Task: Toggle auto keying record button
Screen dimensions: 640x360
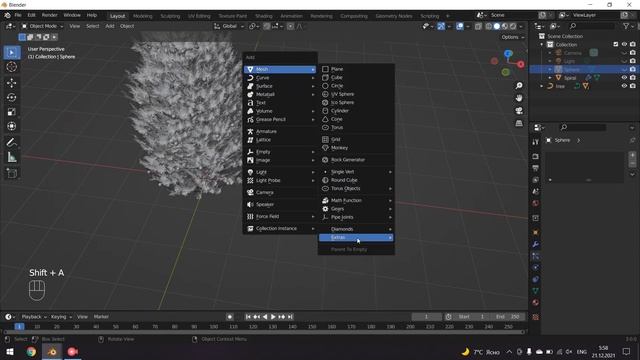Action: (230, 317)
